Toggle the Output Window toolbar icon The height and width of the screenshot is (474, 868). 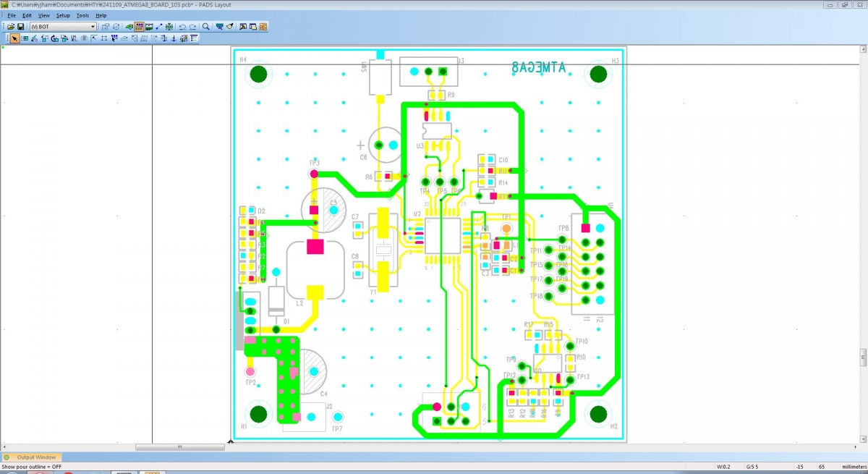pos(244,27)
